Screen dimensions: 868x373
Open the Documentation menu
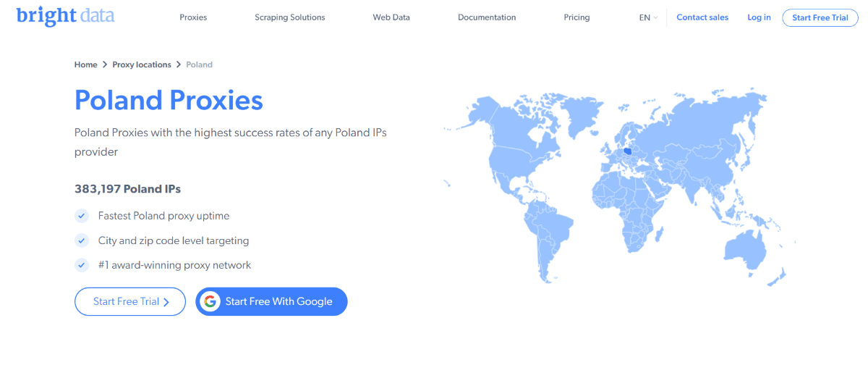(487, 17)
